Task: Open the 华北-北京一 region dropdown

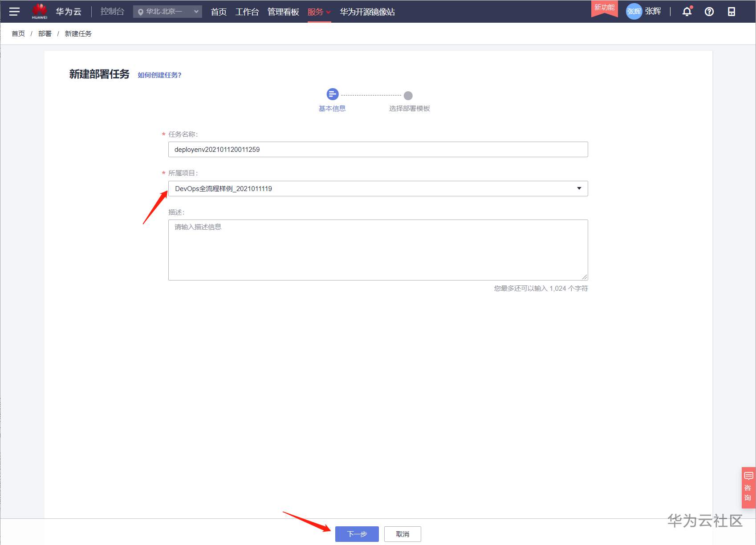Action: tap(167, 12)
